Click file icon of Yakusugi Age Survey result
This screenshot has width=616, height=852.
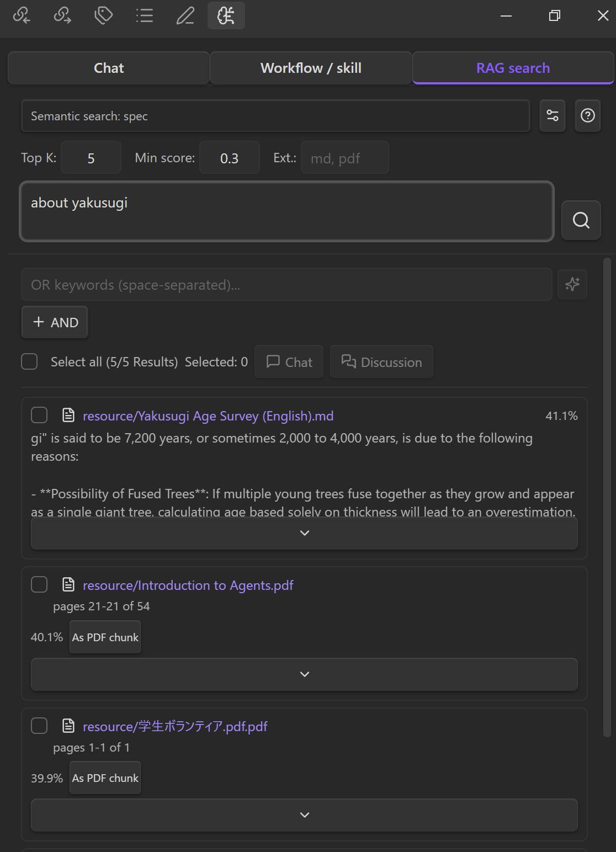coord(68,415)
